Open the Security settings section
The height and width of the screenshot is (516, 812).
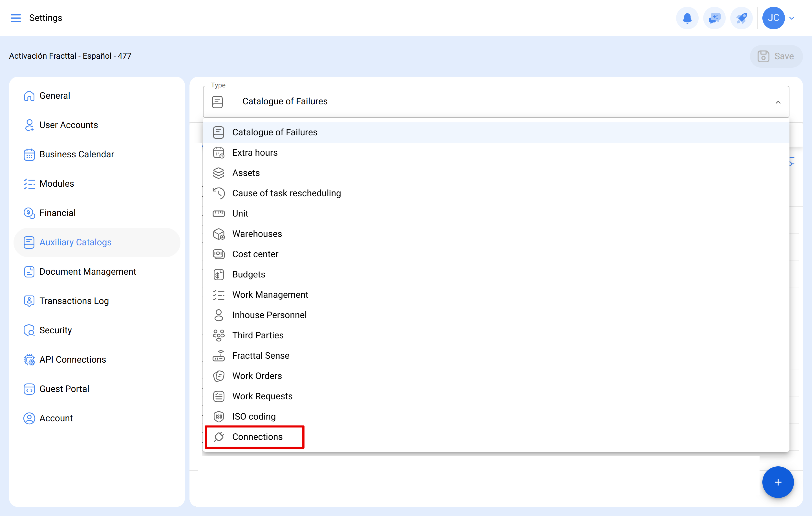56,330
